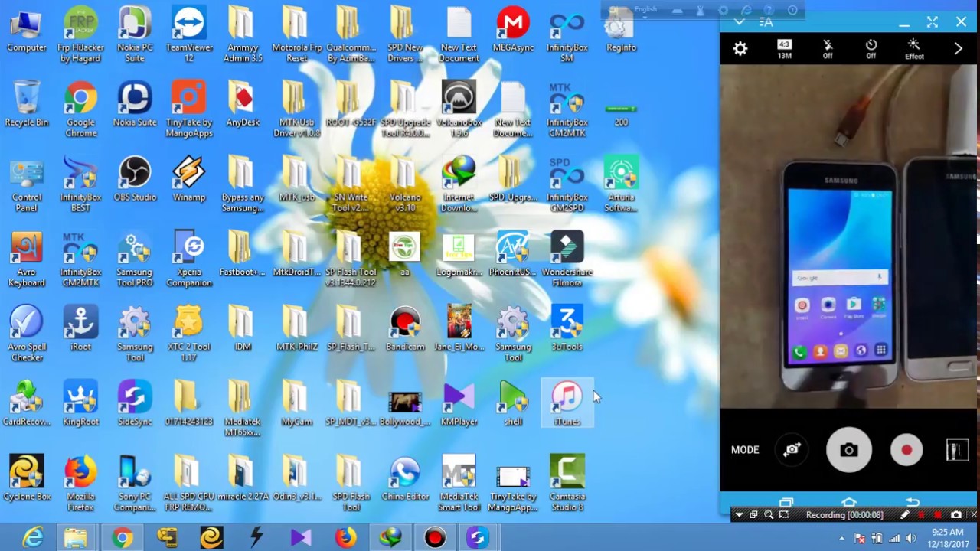Open the gallery preview thumbnail
This screenshot has height=551, width=980.
(956, 451)
